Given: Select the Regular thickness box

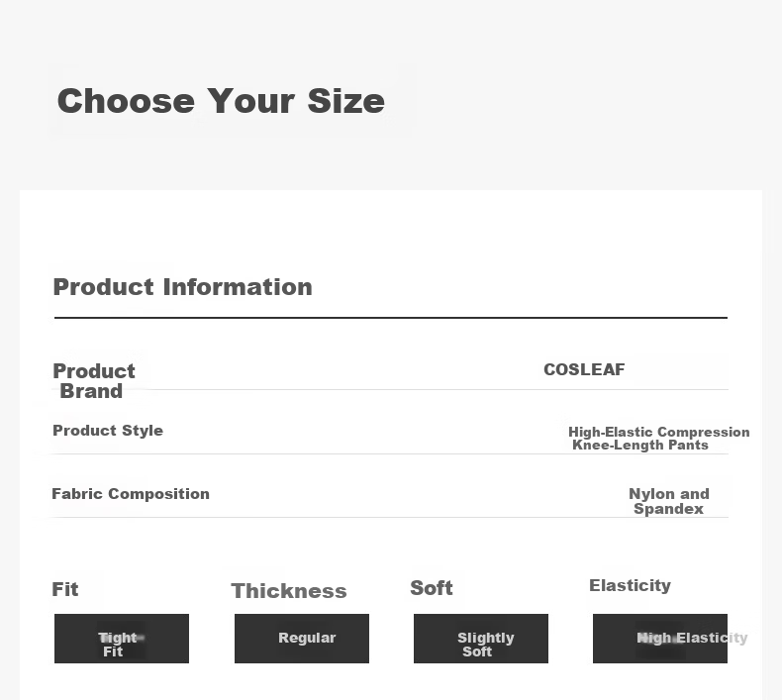Looking at the screenshot, I should point(302,639).
